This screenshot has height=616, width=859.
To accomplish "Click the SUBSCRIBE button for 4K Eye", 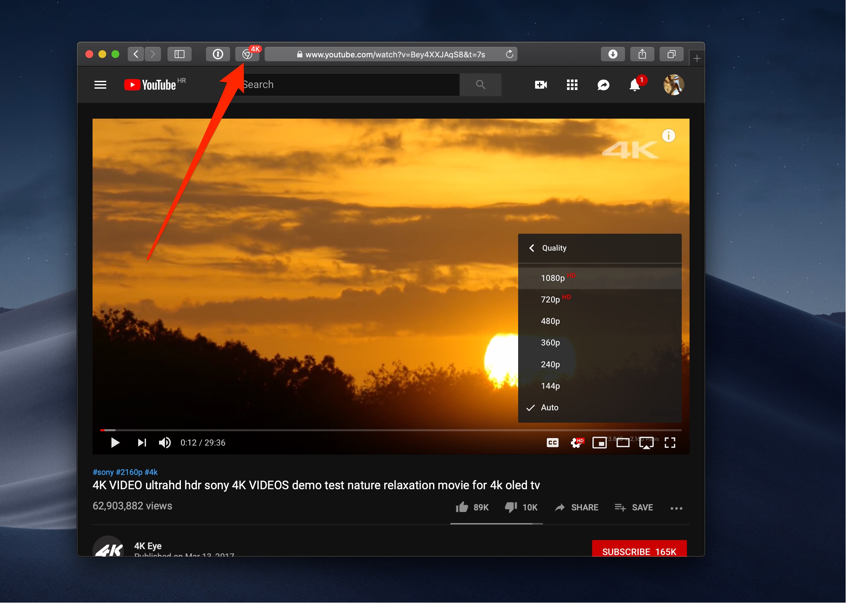I will [638, 551].
